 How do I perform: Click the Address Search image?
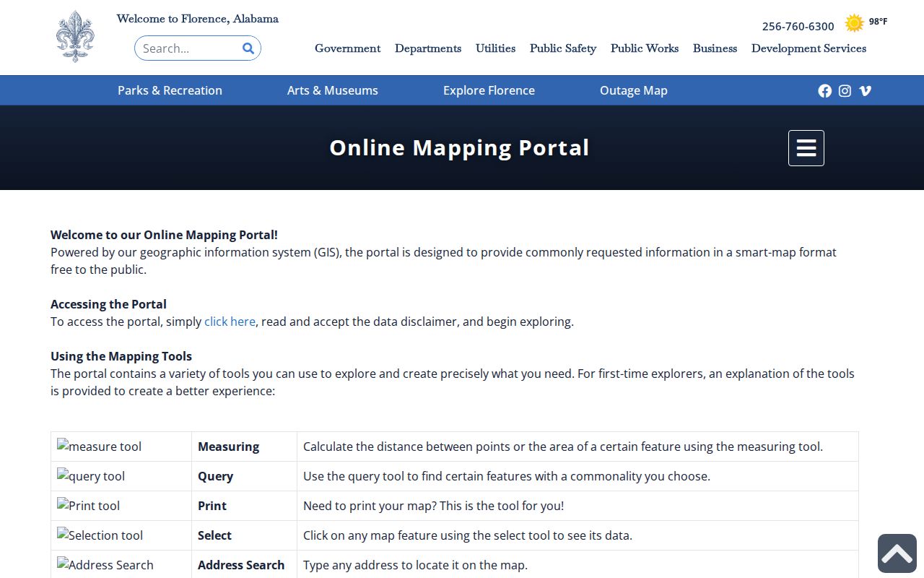coord(105,565)
